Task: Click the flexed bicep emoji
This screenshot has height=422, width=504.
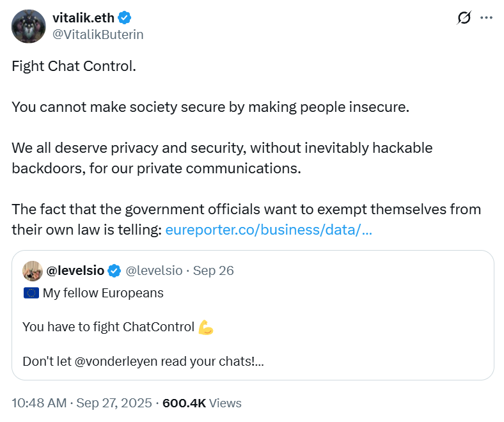Action: (x=206, y=327)
